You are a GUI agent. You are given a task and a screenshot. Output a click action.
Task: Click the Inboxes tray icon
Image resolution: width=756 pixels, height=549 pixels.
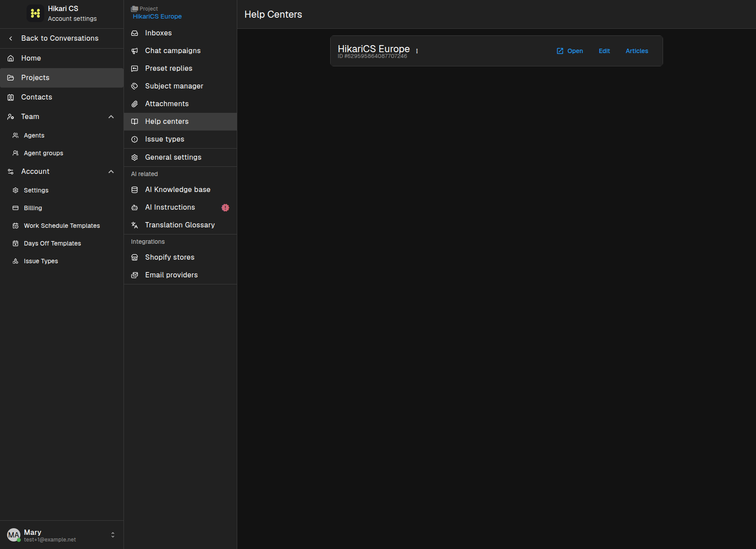135,33
